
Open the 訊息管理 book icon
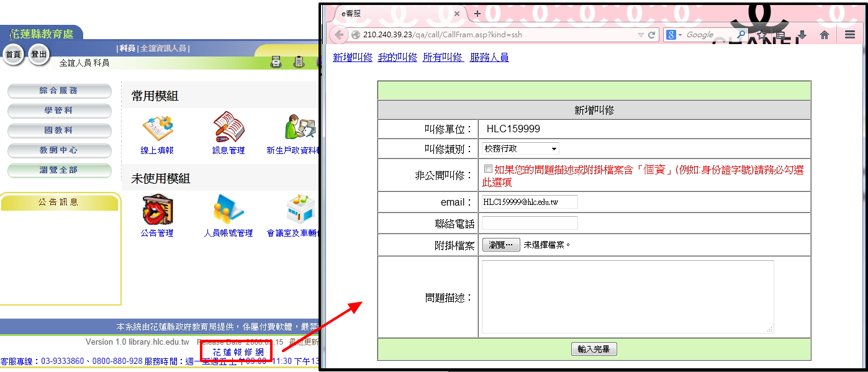[x=228, y=127]
